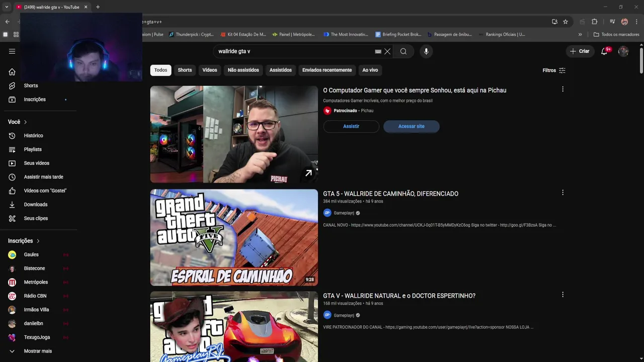Viewport: 644px width, 362px height.
Task: Expand Mostrar mais subscriptions
Action: (38, 351)
